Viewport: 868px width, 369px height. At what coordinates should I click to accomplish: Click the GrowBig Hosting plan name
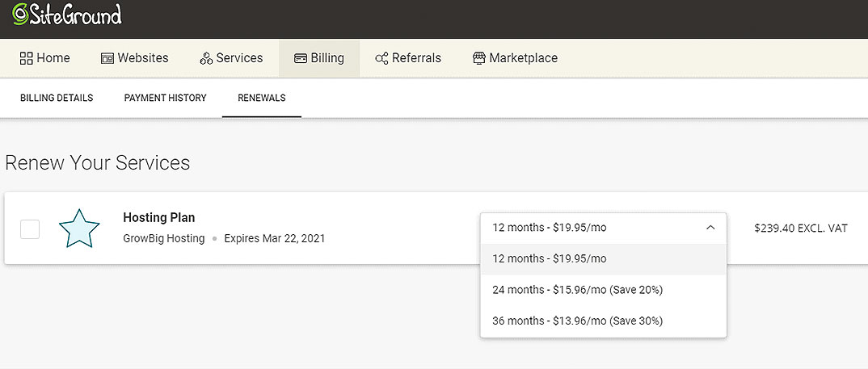point(163,239)
